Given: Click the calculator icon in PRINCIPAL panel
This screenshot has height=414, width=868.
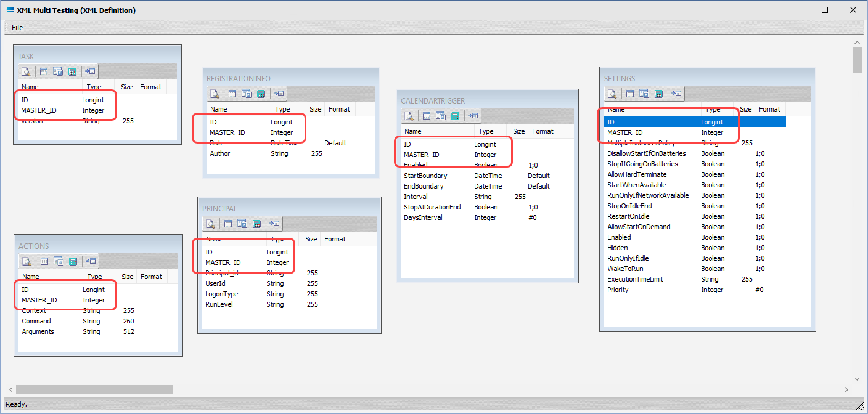Looking at the screenshot, I should tap(257, 224).
